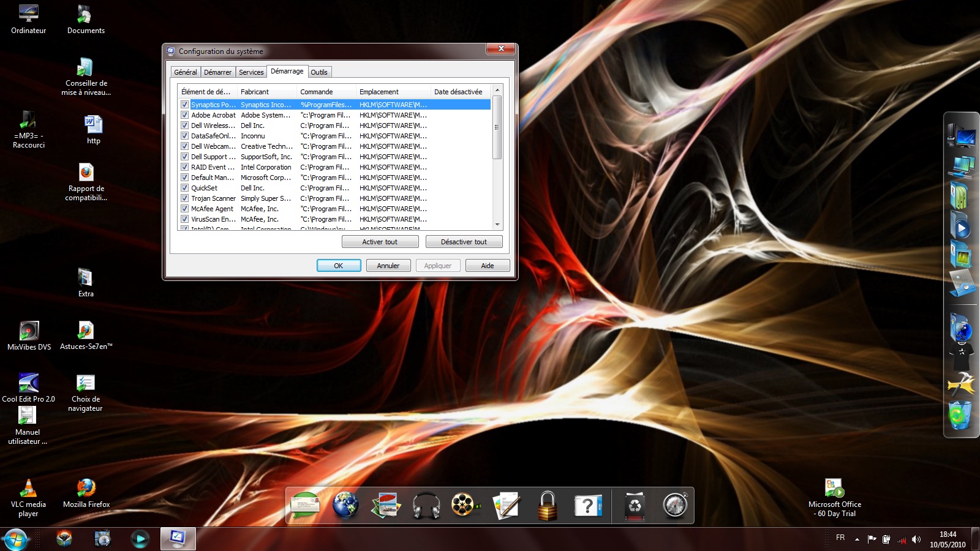980x551 pixels.
Task: Click the Désactiver tout button
Action: coord(464,242)
